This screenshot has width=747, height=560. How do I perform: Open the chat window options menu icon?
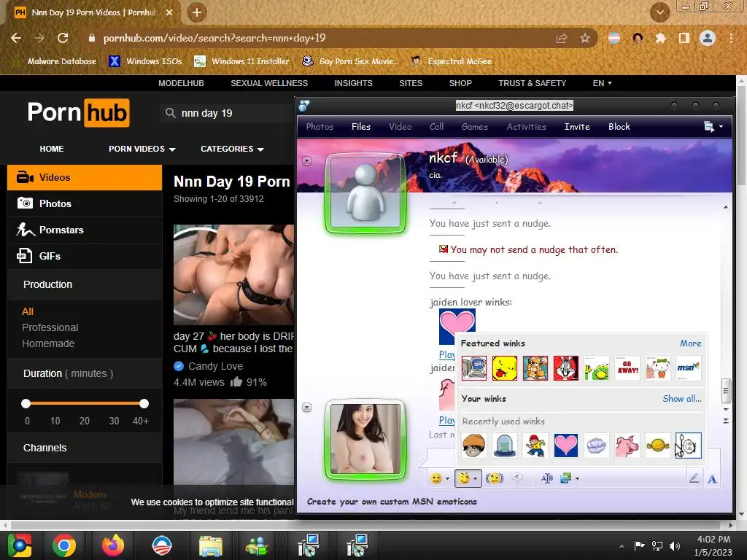click(x=713, y=127)
